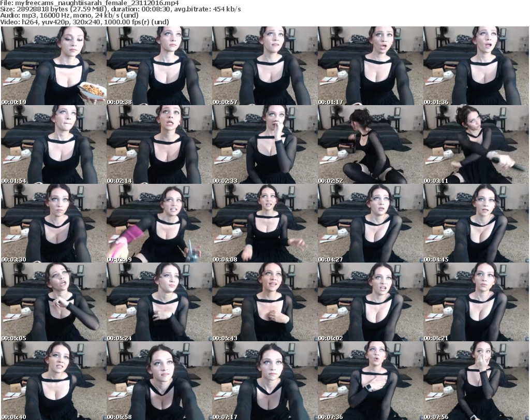Open the frame with timestamp 00:00:57
The image size is (530, 420).
pos(264,66)
